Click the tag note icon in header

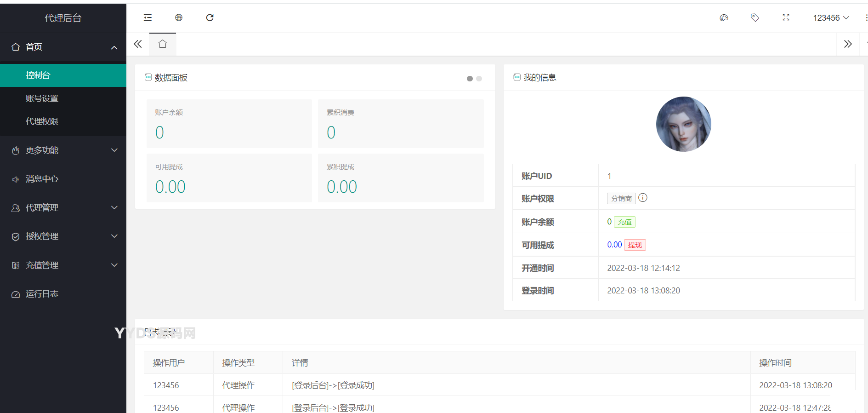pos(755,17)
